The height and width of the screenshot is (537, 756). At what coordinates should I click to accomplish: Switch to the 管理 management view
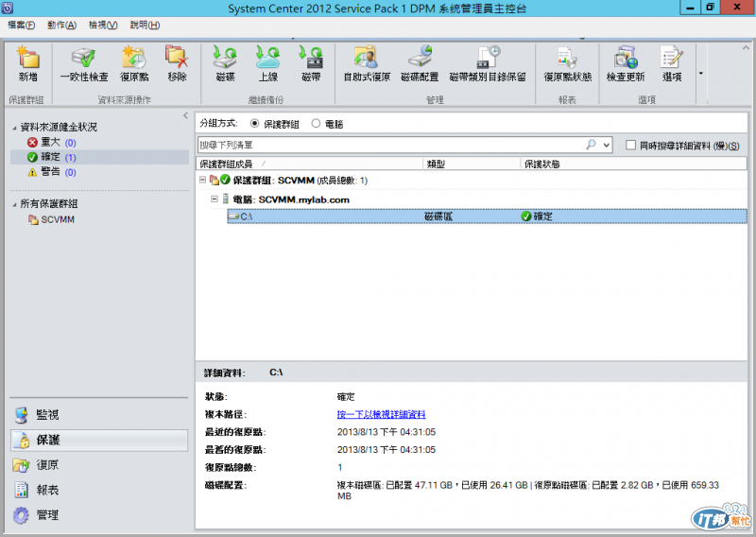[x=99, y=515]
